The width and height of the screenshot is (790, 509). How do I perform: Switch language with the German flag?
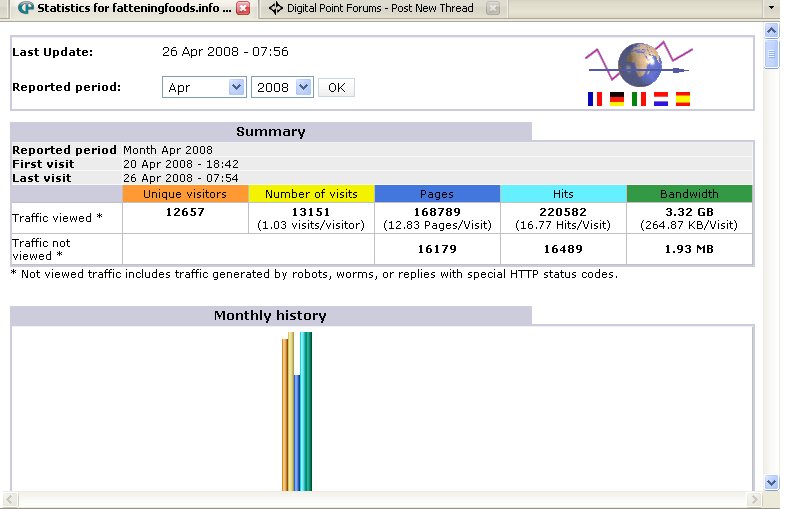pyautogui.click(x=618, y=99)
